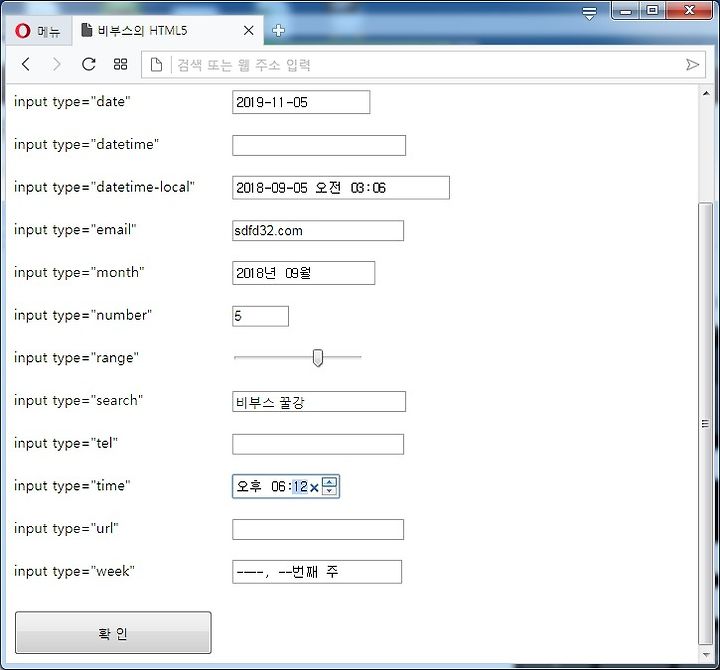Screen dimensions: 720x670
Task: Reload the page
Action: (88, 64)
